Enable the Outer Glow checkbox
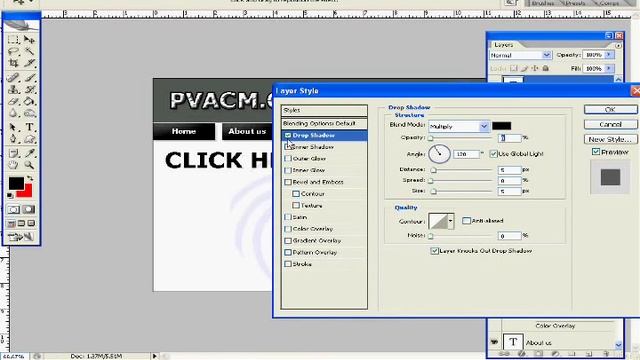 288,158
